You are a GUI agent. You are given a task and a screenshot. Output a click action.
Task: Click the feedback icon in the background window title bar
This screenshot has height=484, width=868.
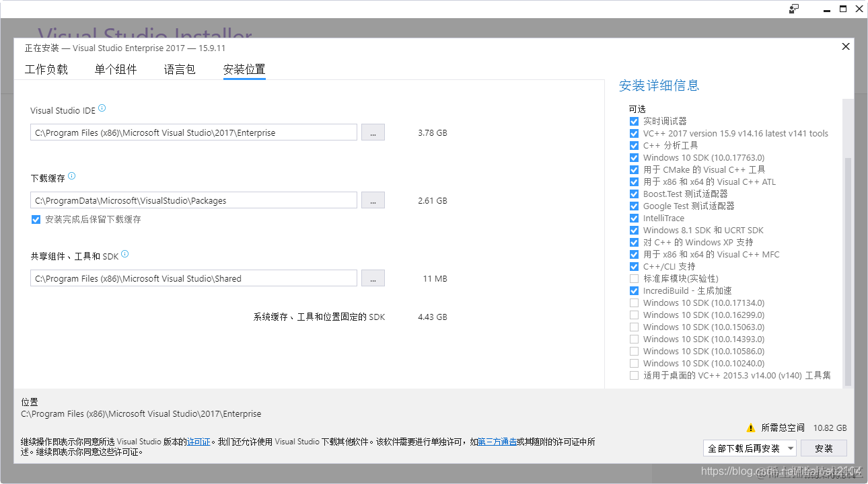coord(794,9)
